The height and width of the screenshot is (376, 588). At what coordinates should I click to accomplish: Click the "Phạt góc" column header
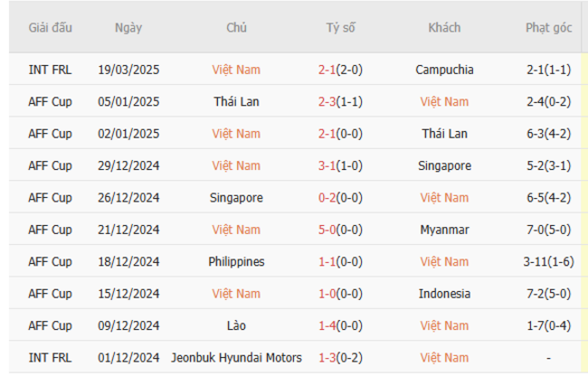[549, 28]
